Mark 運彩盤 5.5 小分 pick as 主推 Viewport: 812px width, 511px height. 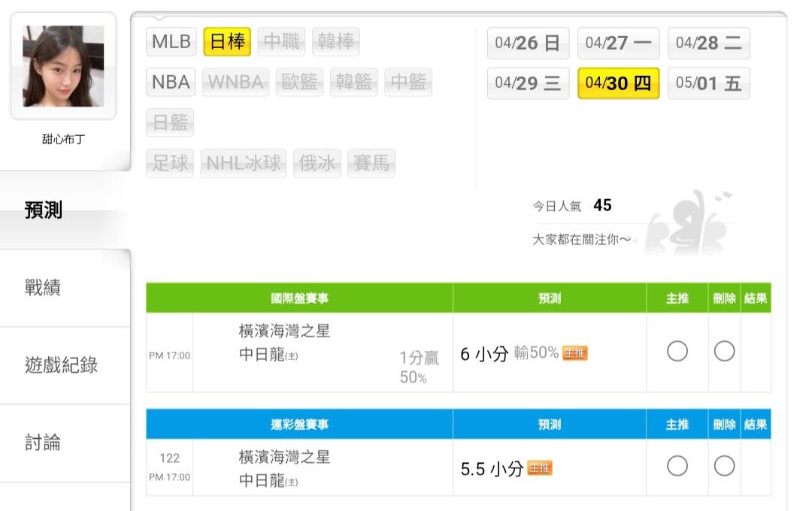[x=677, y=467]
